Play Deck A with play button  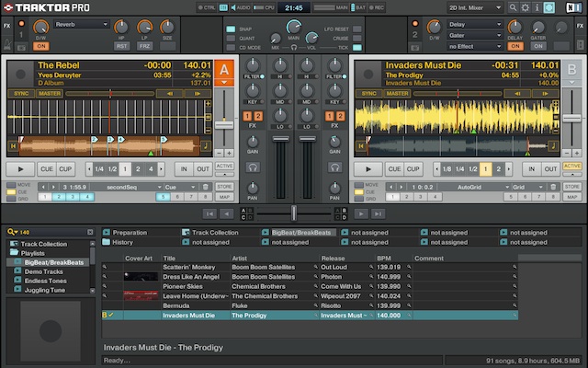point(20,169)
